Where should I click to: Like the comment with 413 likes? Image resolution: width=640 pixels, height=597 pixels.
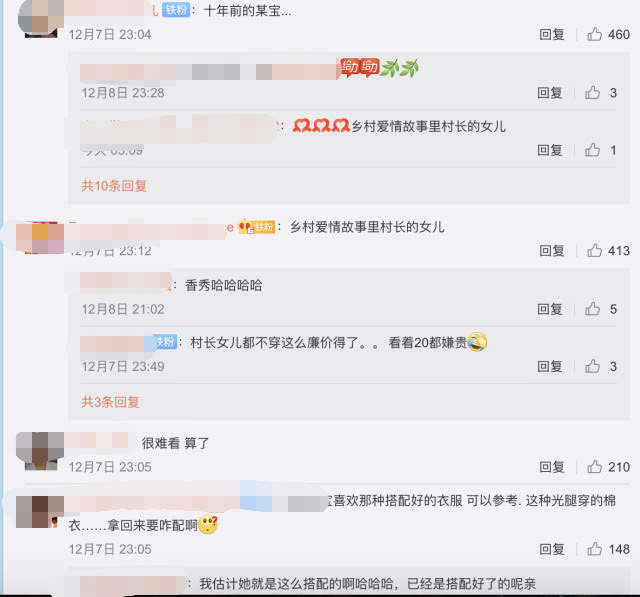(x=594, y=251)
